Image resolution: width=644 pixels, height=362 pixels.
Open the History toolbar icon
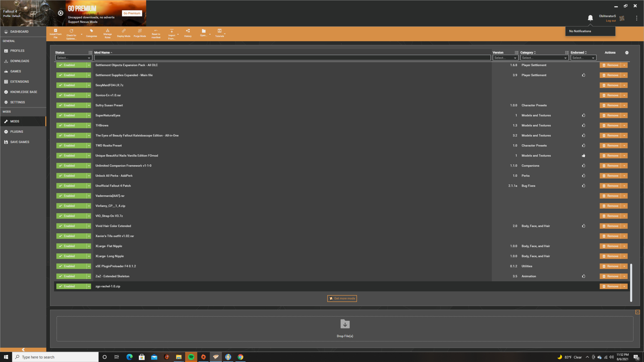tap(187, 31)
